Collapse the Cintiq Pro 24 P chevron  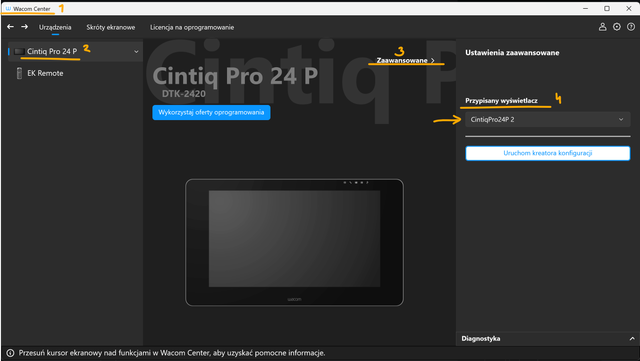[x=136, y=51]
